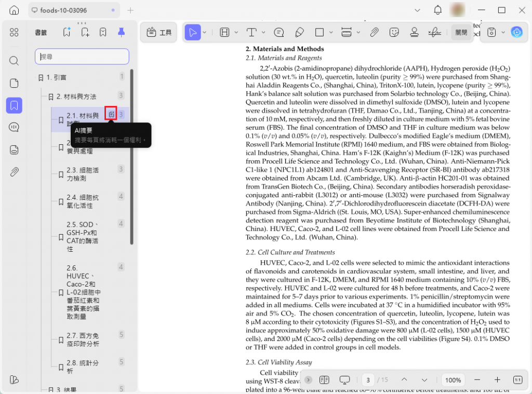
Task: Click the AI bookmark generation icon
Action: coord(67,32)
